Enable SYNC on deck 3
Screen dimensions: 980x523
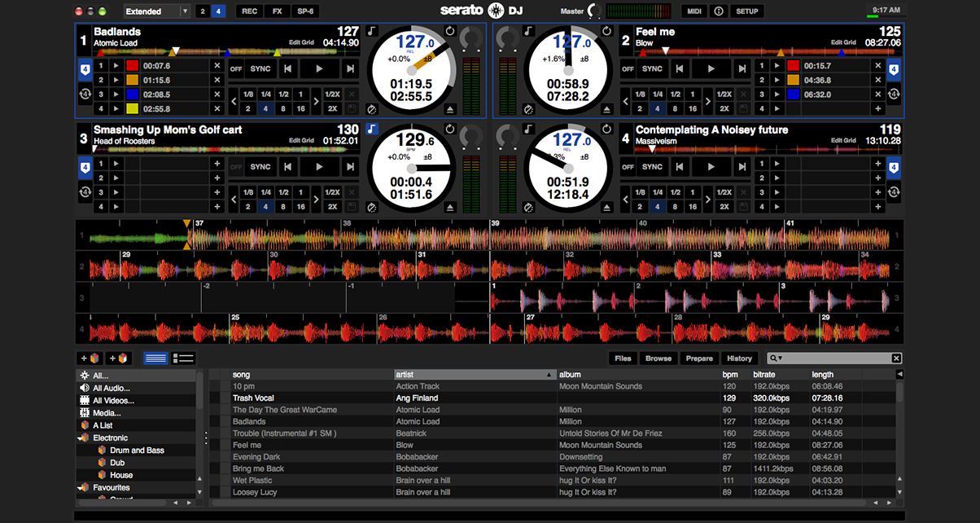pyautogui.click(x=260, y=167)
